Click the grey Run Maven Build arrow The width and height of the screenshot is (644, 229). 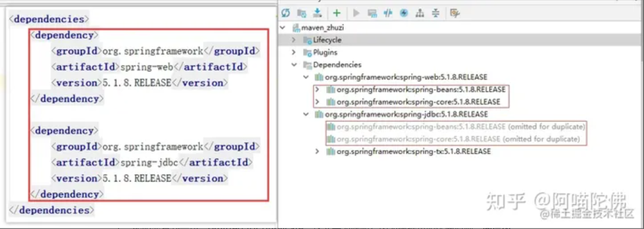pyautogui.click(x=356, y=13)
